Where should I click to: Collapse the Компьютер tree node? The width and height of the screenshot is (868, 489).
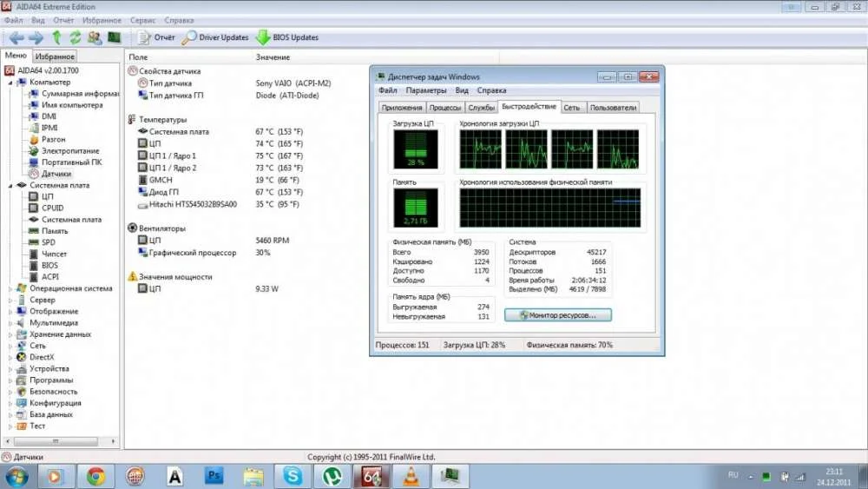10,83
